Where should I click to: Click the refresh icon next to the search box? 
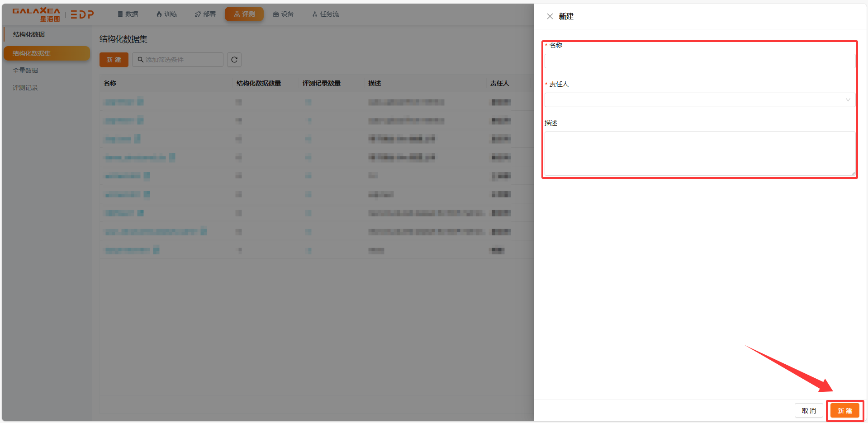point(234,60)
